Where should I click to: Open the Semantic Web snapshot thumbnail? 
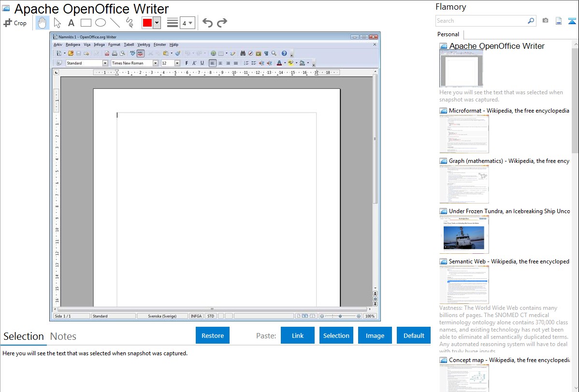point(464,285)
